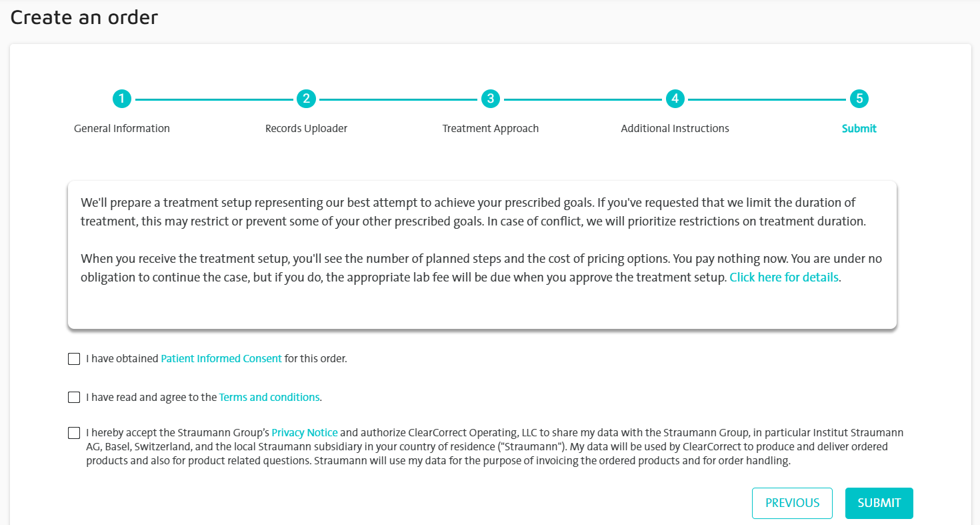Open the Treatment Approach step

[x=491, y=128]
